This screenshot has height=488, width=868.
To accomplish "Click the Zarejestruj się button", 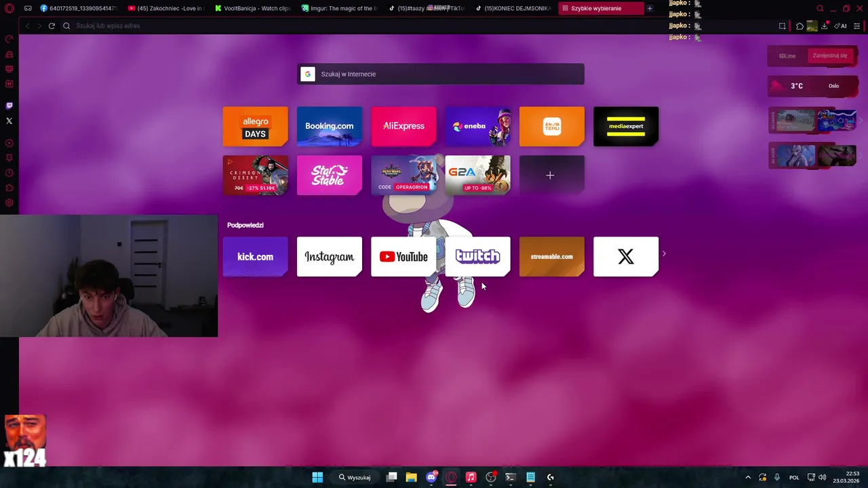I will tap(830, 56).
